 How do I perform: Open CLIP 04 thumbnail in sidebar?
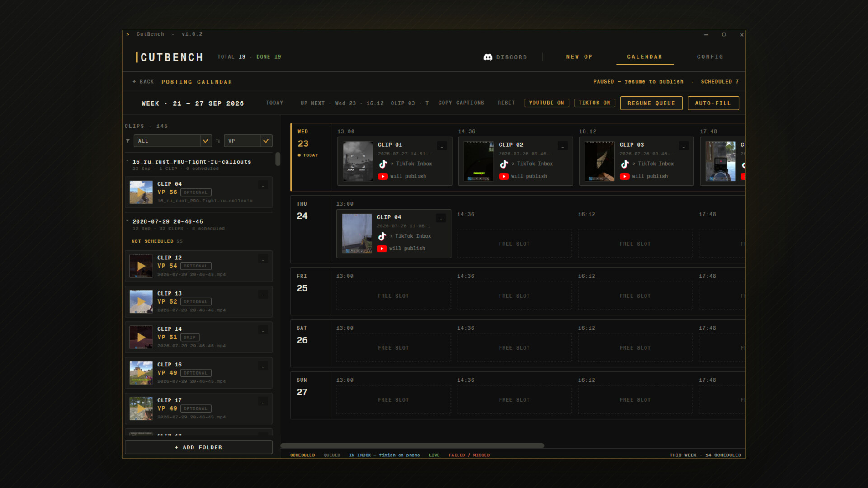coord(141,192)
